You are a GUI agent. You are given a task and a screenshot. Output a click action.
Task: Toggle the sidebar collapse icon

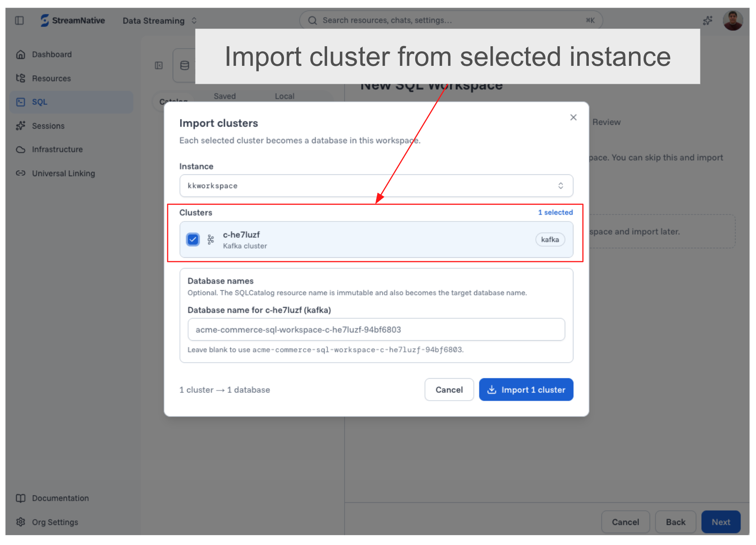click(x=19, y=21)
